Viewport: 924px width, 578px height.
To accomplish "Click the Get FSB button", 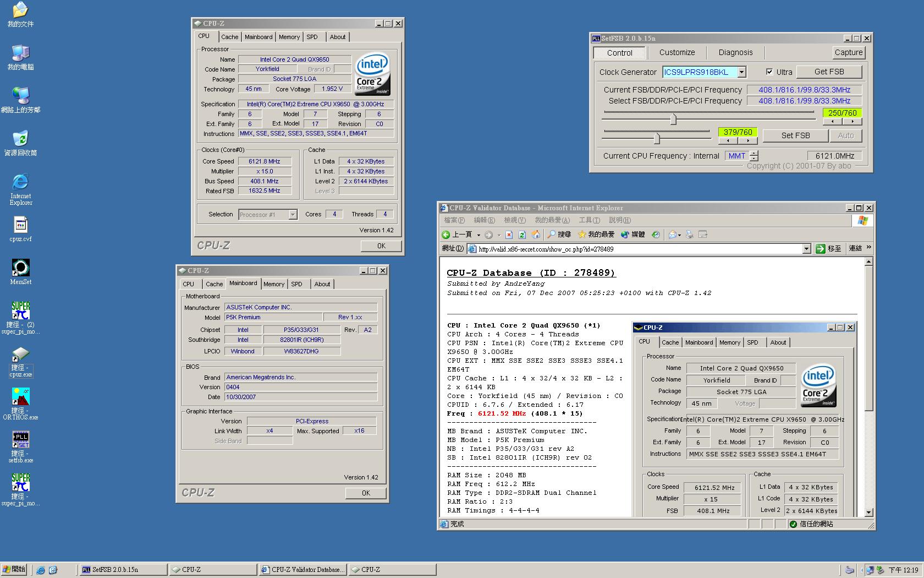I will 829,72.
